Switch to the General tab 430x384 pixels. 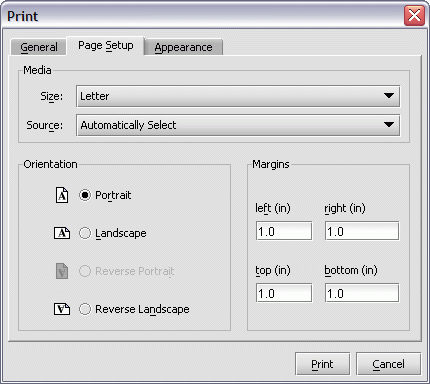click(x=39, y=47)
